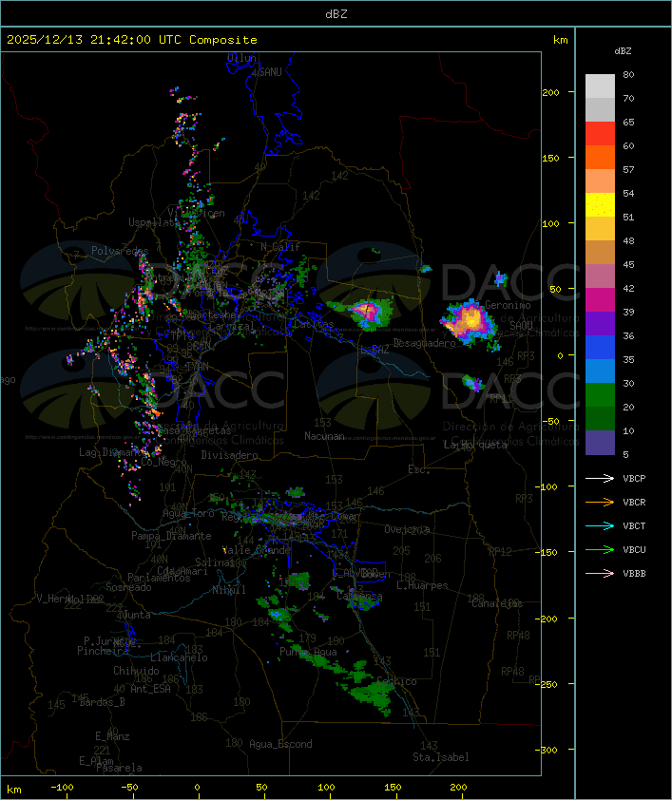
Task: Click the green VBCU arrow icon
Action: [x=600, y=549]
